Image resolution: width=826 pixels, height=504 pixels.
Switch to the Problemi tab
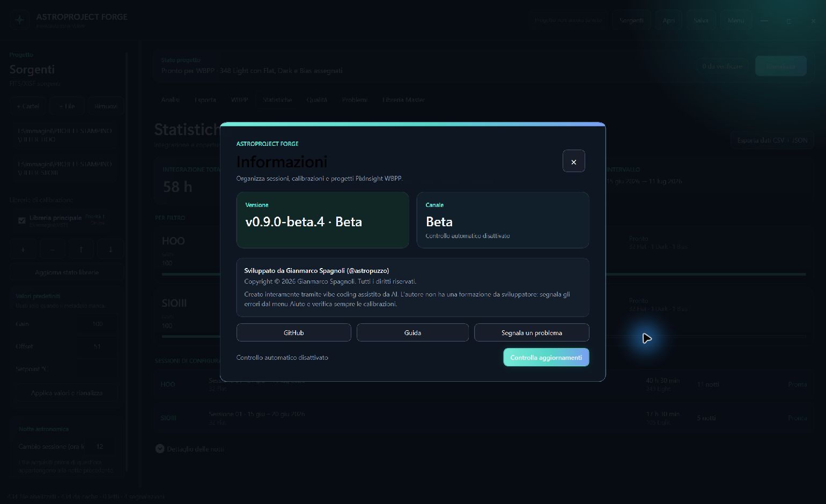pos(355,100)
